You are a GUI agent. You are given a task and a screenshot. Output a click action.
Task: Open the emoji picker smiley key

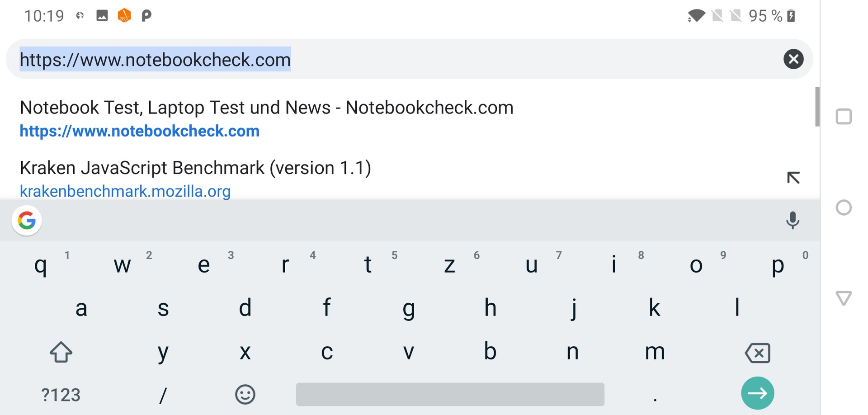click(x=245, y=395)
